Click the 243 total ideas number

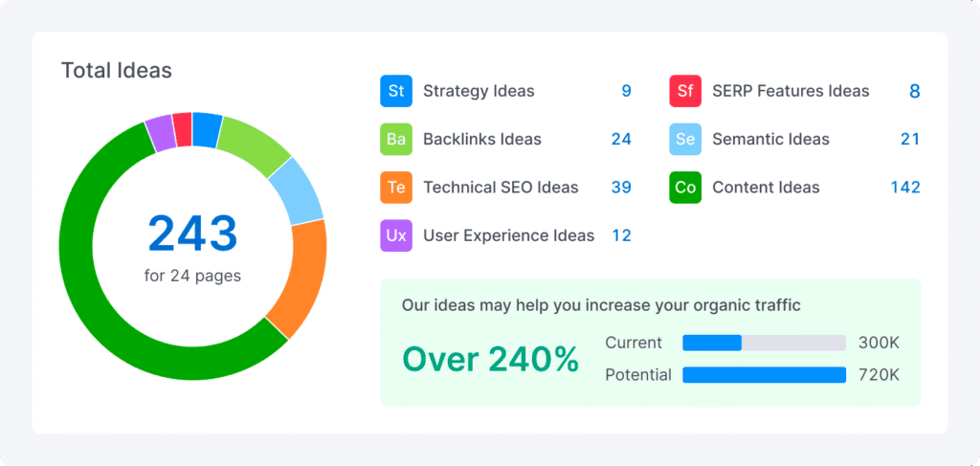(x=192, y=234)
